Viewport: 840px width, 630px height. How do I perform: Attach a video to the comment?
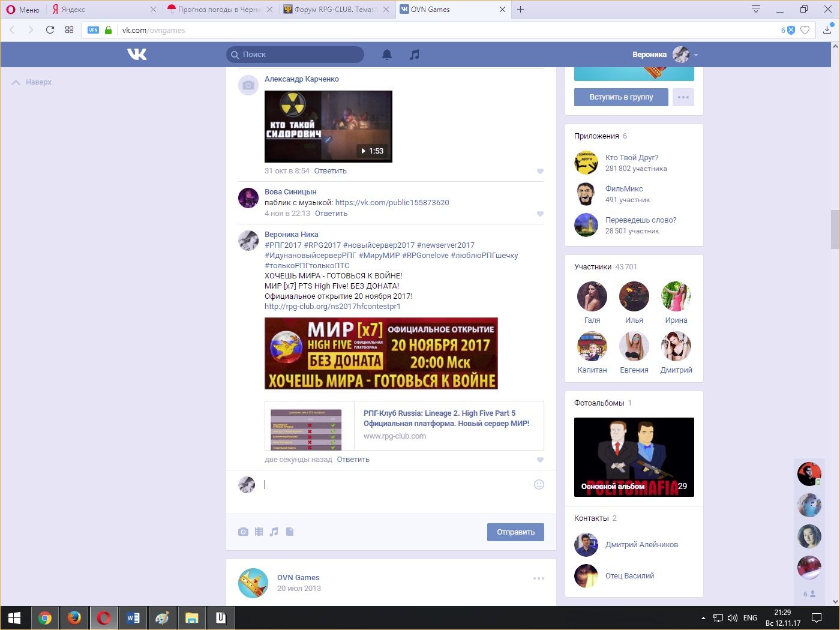(259, 532)
